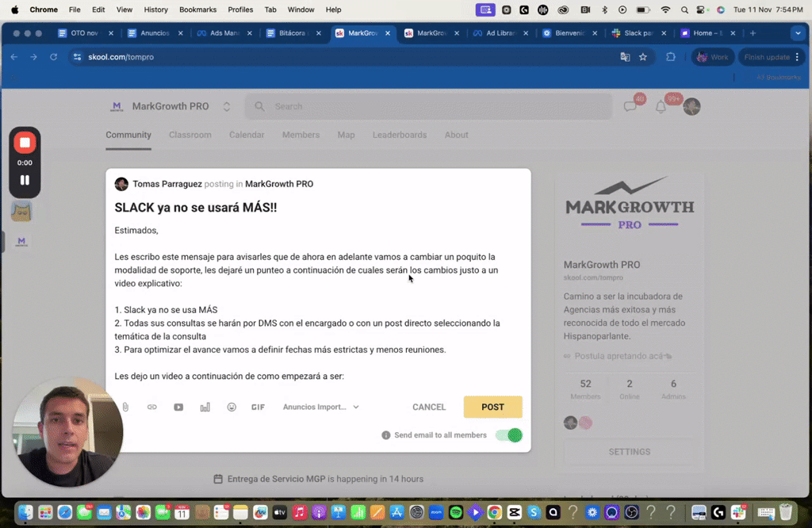Open the community switcher next to MarkGrowth PRO
The height and width of the screenshot is (528, 812).
[x=226, y=105]
